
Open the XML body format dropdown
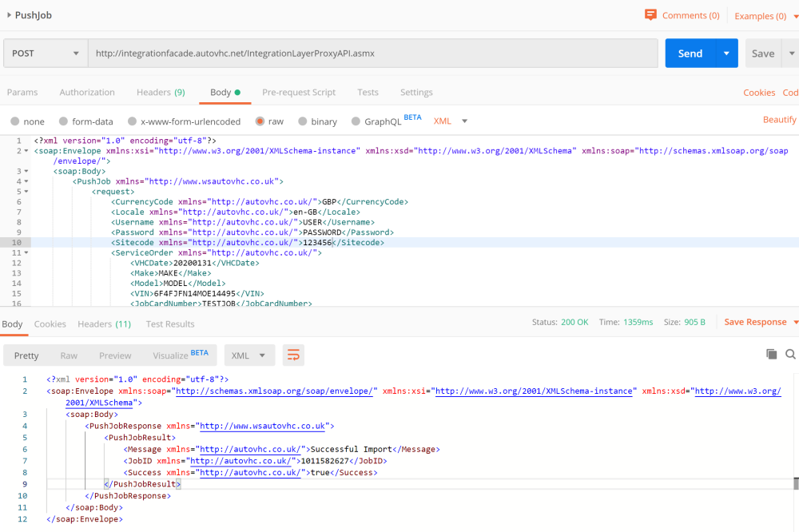[451, 121]
